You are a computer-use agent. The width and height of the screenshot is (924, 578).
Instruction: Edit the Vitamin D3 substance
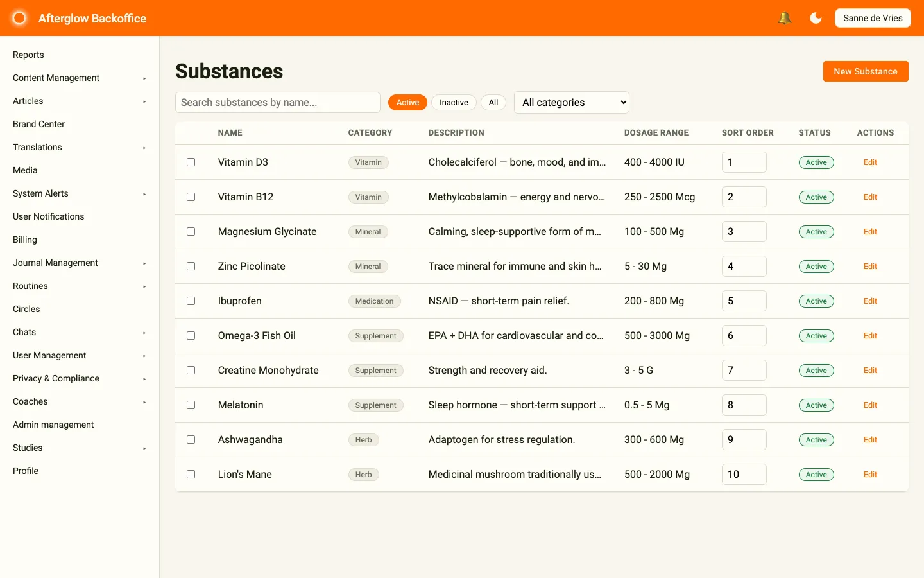tap(870, 162)
